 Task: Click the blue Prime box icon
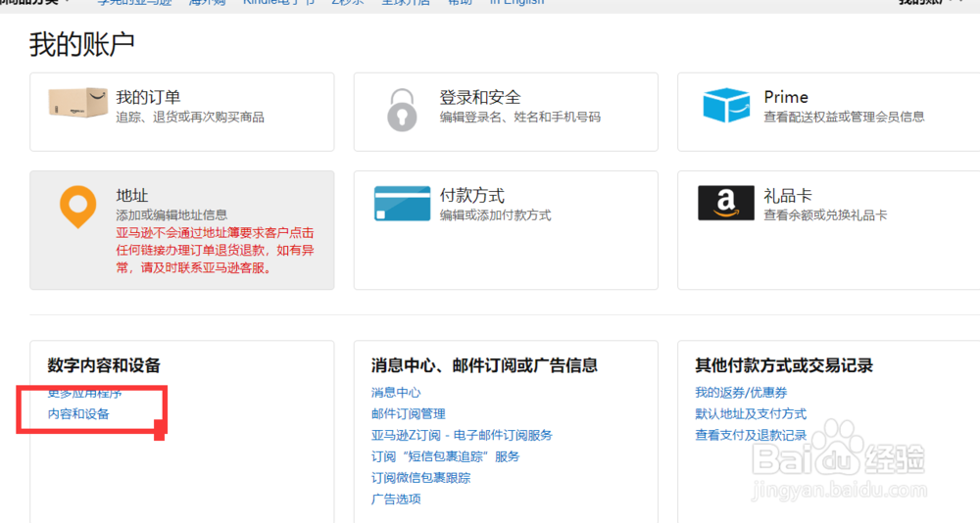pos(725,105)
